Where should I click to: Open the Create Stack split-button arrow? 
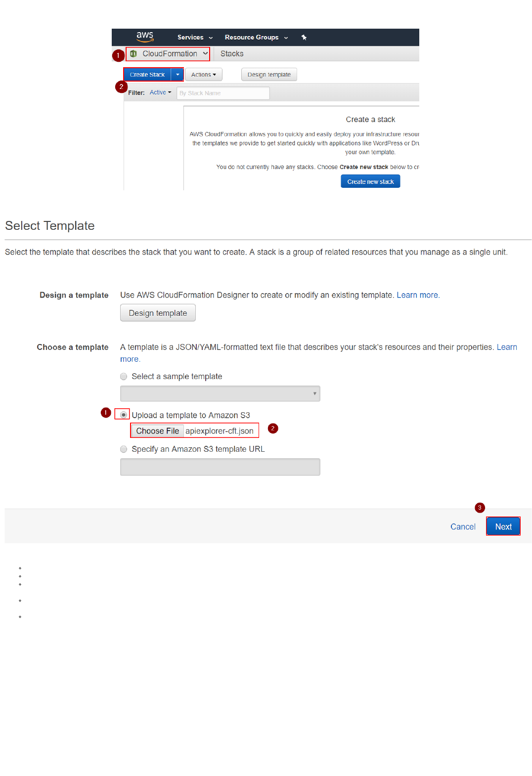(177, 75)
